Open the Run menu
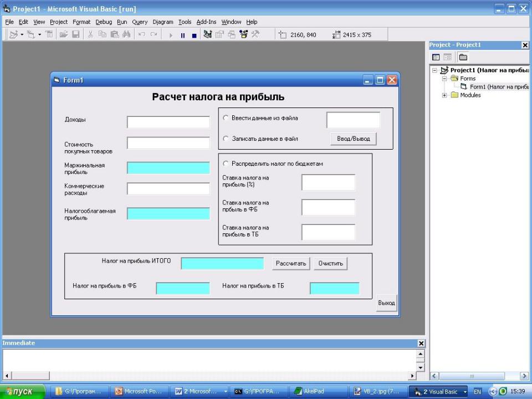This screenshot has height=399, width=532. 122,22
